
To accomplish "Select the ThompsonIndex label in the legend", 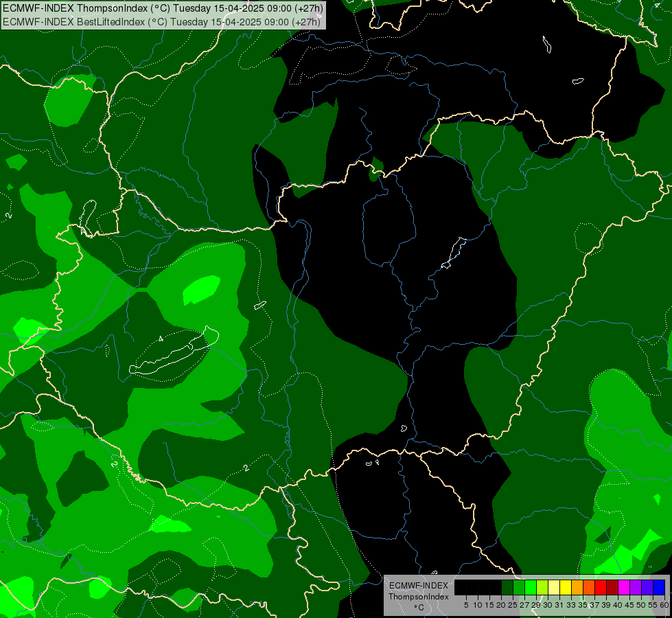I will pyautogui.click(x=419, y=597).
